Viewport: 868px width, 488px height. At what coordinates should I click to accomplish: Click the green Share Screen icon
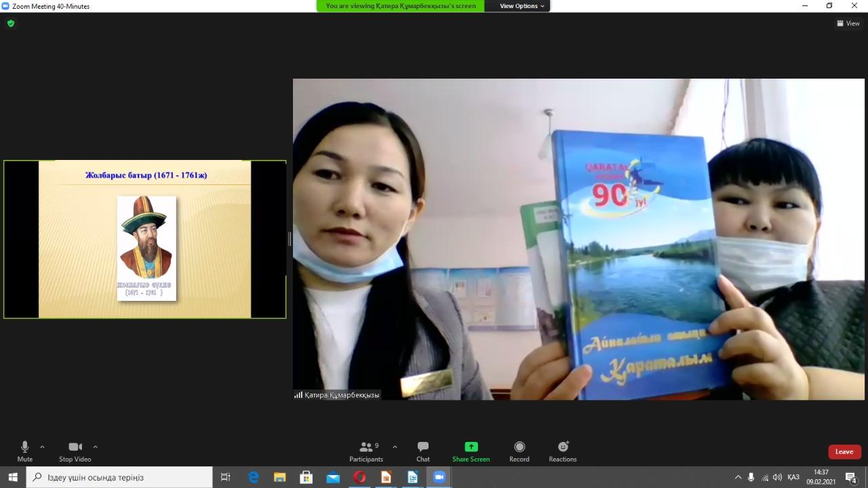point(471,447)
